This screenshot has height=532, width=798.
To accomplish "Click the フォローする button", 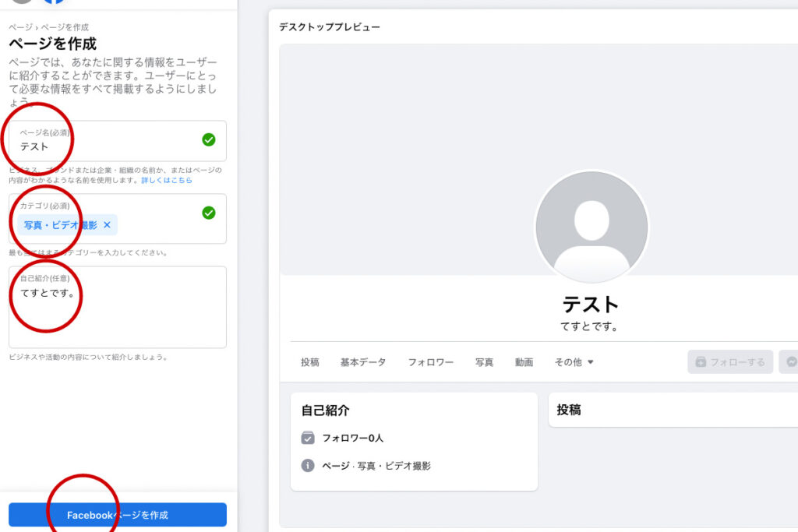I will [x=730, y=361].
